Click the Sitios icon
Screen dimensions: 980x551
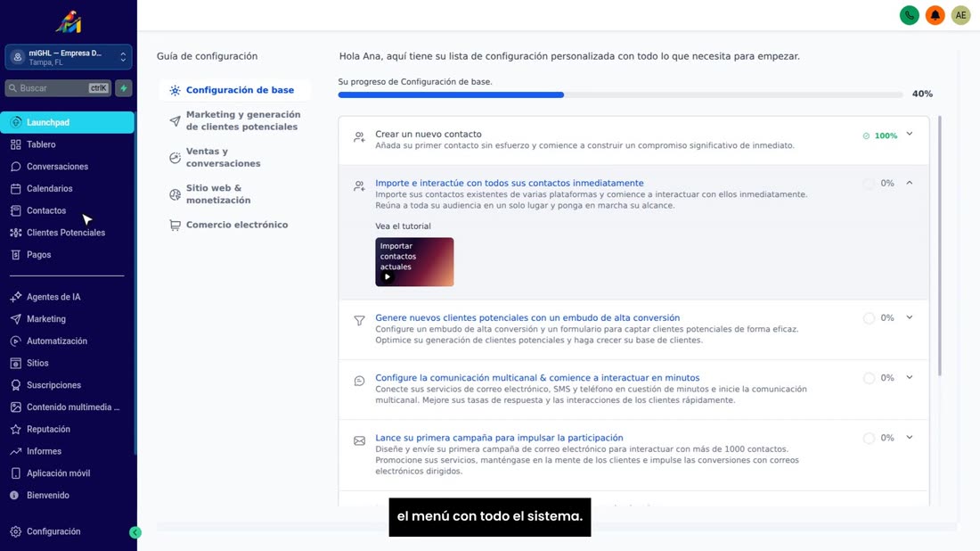coord(16,363)
